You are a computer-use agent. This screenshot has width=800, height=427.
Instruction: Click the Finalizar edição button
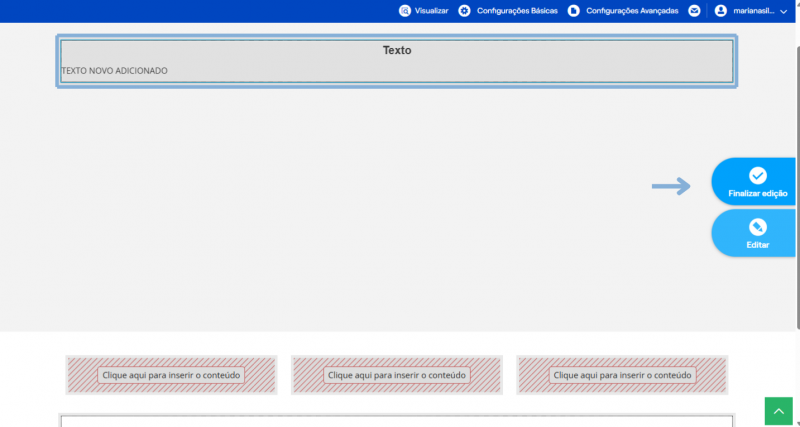(x=755, y=182)
